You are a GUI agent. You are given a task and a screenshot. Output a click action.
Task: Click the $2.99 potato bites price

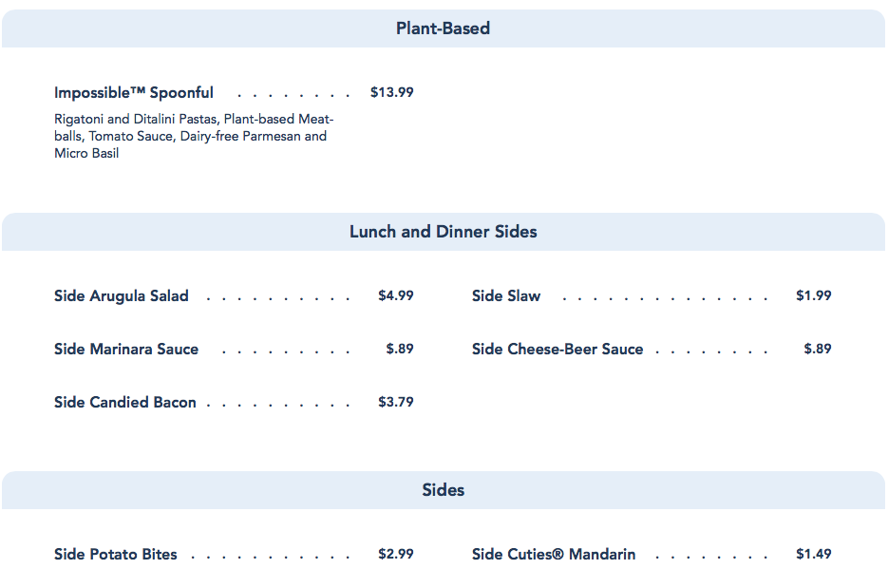(x=395, y=555)
